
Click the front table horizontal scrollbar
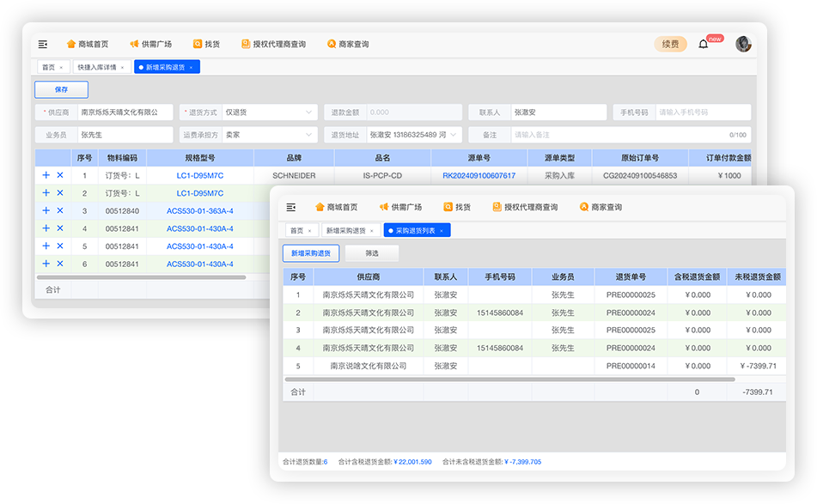510,380
